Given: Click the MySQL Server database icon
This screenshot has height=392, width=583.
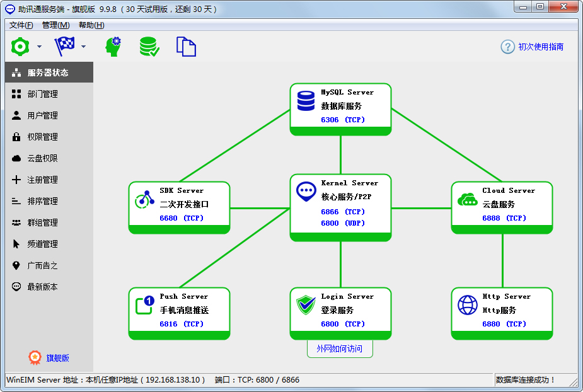Looking at the screenshot, I should pos(306,100).
